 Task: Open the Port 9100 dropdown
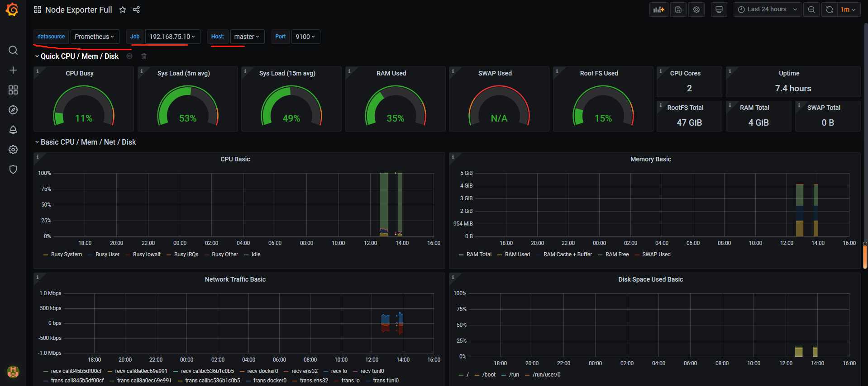click(x=305, y=37)
